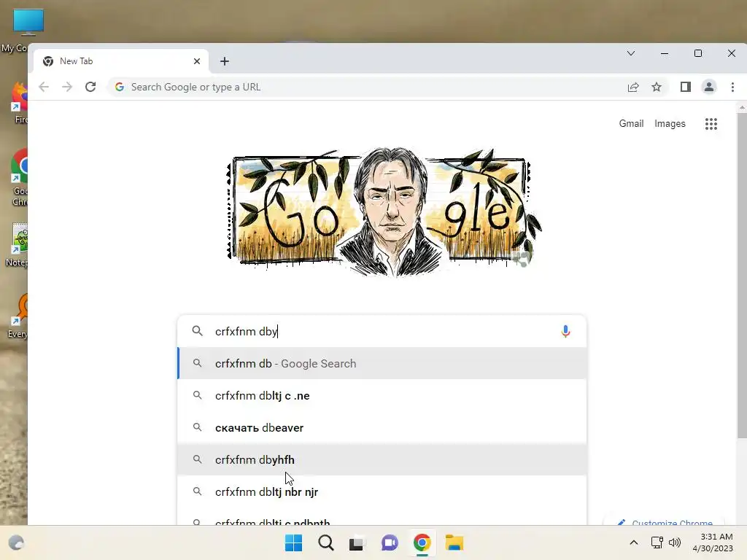This screenshot has height=560, width=747.
Task: Open the Chrome side panel
Action: pyautogui.click(x=686, y=87)
